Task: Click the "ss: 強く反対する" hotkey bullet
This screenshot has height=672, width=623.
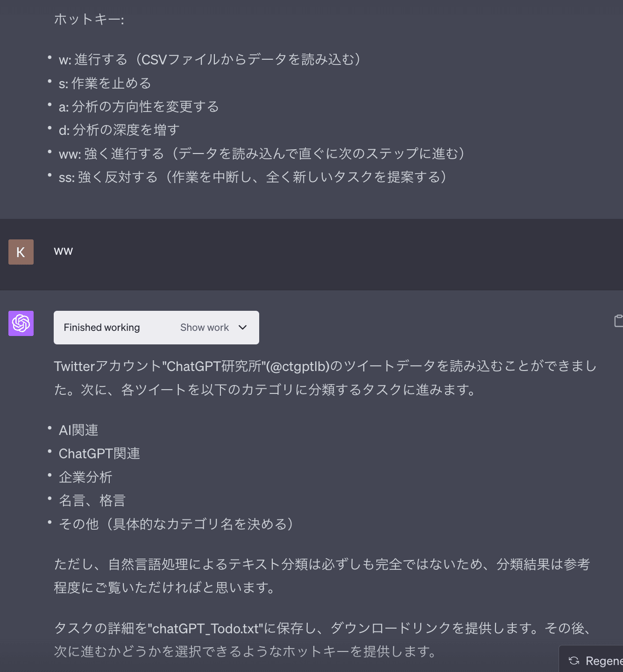Action: tap(253, 177)
